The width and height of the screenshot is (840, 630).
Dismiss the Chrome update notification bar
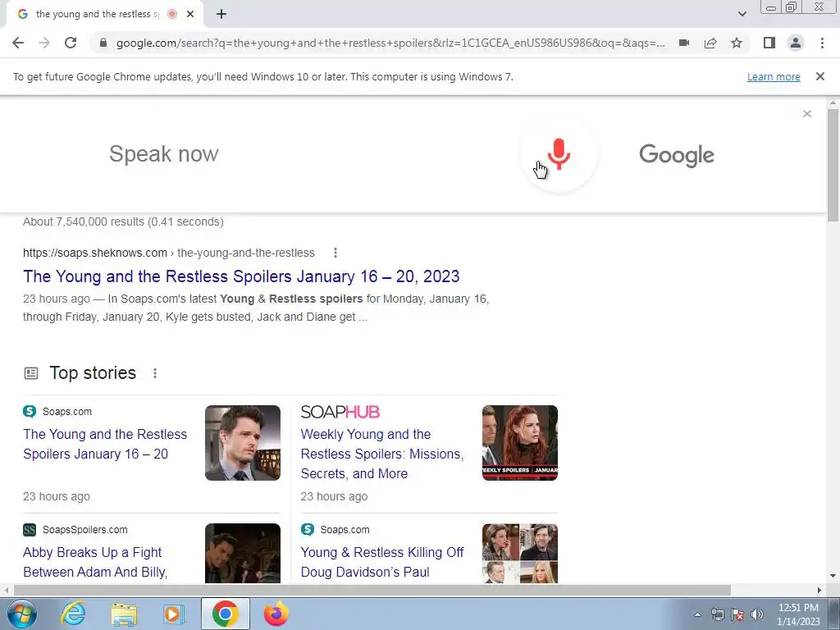[x=819, y=76]
